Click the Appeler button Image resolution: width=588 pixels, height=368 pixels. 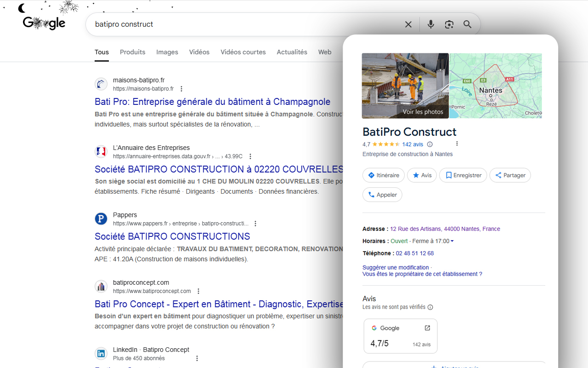coord(382,195)
